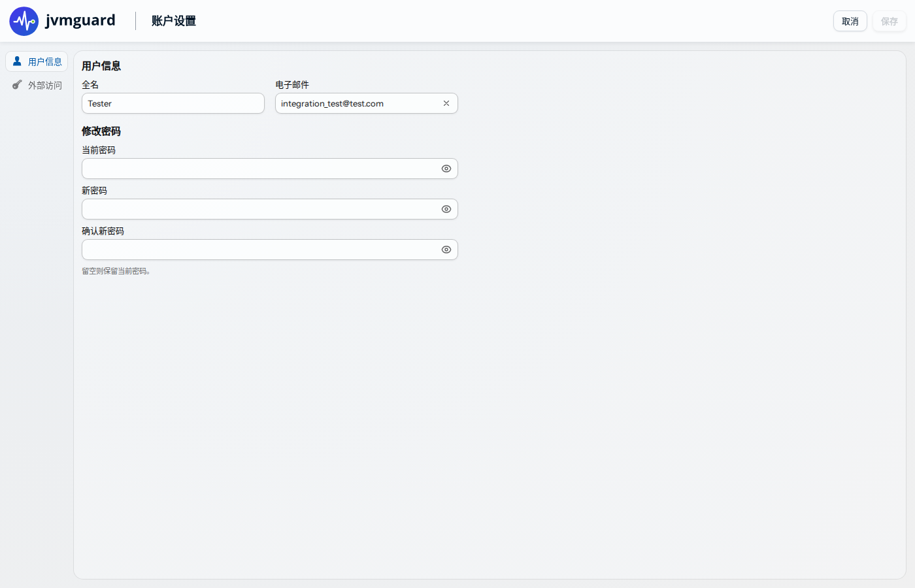Click the 全名 field label
The height and width of the screenshot is (588, 915).
click(x=90, y=85)
